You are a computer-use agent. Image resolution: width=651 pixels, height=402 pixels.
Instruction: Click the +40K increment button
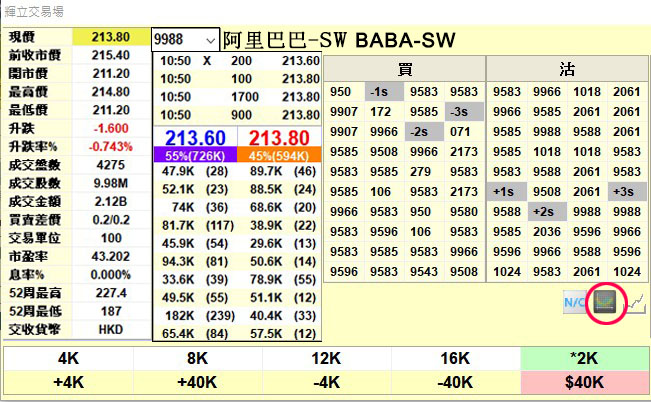(x=198, y=382)
